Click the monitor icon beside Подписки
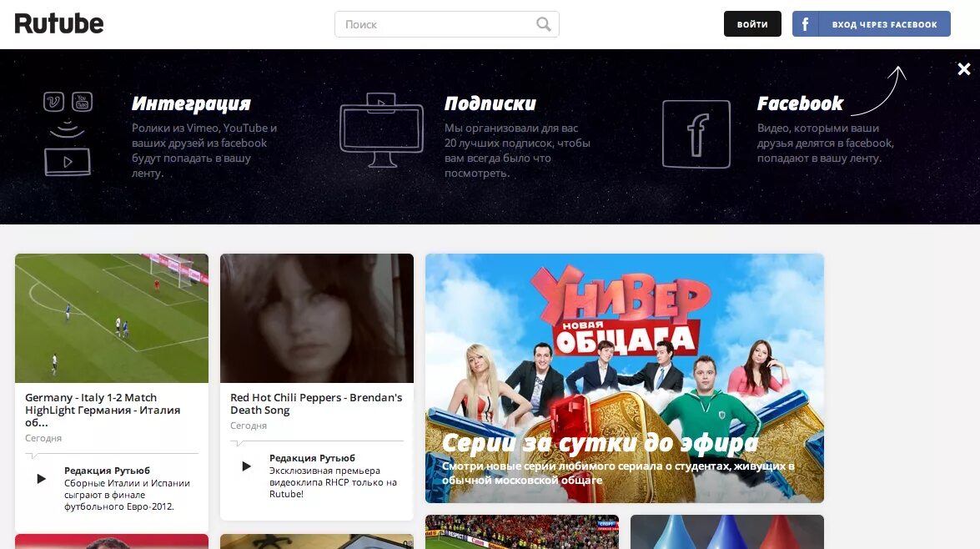Screen dimensions: 980x549 [x=381, y=130]
